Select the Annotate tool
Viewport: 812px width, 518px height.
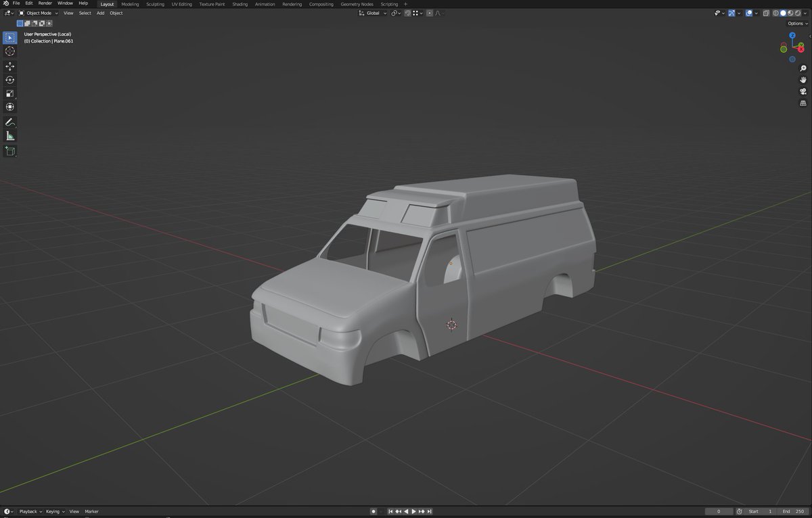point(10,122)
